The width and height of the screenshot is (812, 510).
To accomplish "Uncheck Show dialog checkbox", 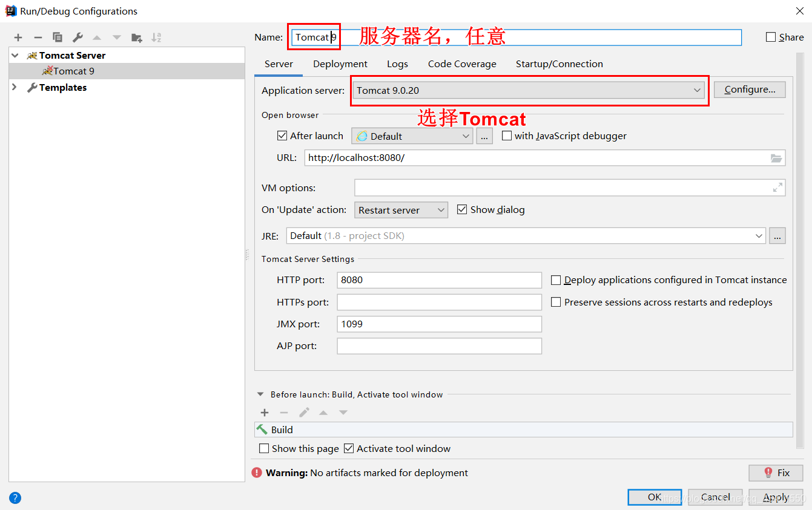I will coord(462,209).
